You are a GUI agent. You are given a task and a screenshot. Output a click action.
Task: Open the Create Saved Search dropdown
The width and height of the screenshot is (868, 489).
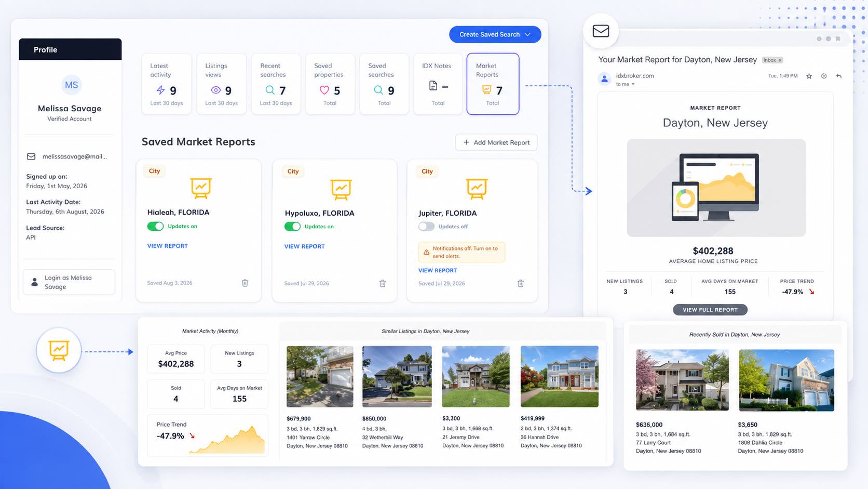click(495, 34)
